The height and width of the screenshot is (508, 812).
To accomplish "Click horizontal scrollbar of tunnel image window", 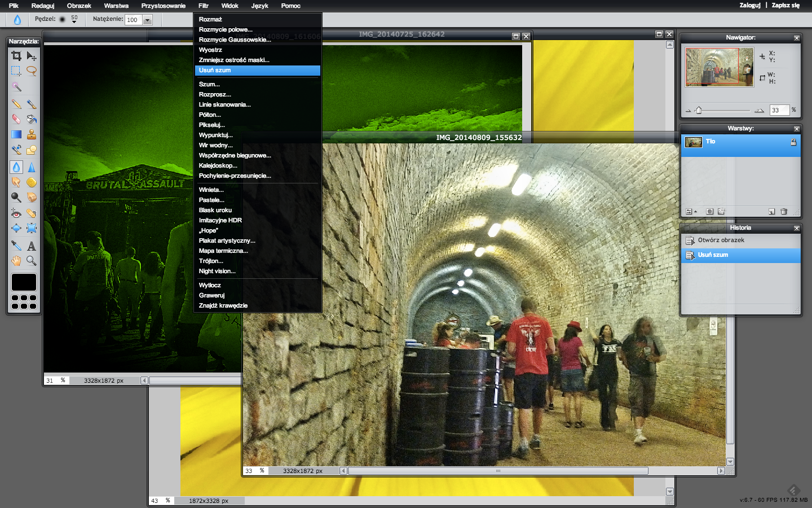I will point(498,471).
